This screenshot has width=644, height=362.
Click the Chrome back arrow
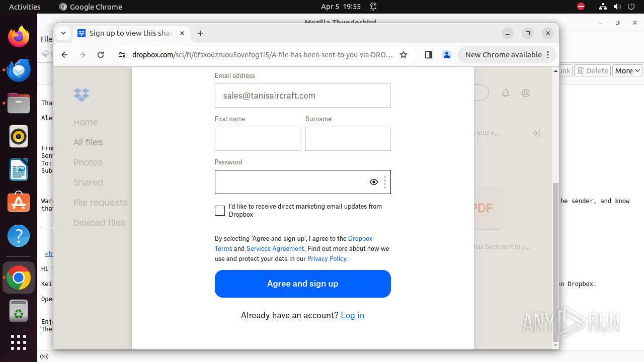pyautogui.click(x=64, y=55)
